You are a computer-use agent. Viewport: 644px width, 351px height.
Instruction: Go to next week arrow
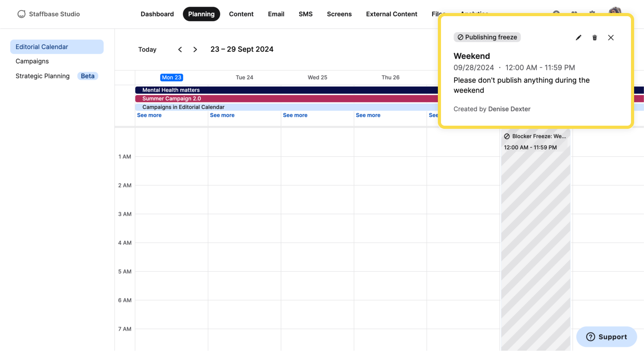[195, 49]
